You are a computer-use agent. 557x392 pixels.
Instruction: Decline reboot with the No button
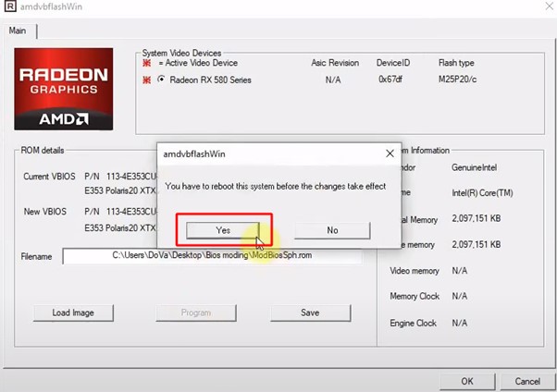[x=332, y=230]
